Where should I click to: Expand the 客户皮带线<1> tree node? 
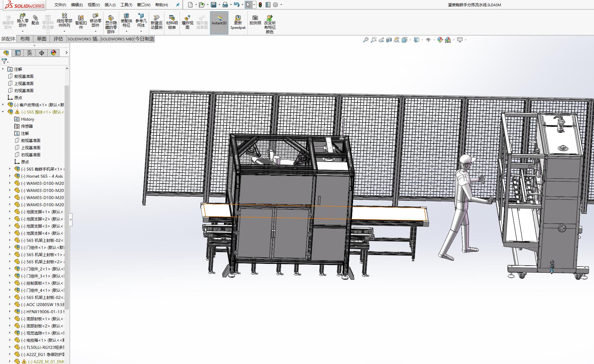3,105
